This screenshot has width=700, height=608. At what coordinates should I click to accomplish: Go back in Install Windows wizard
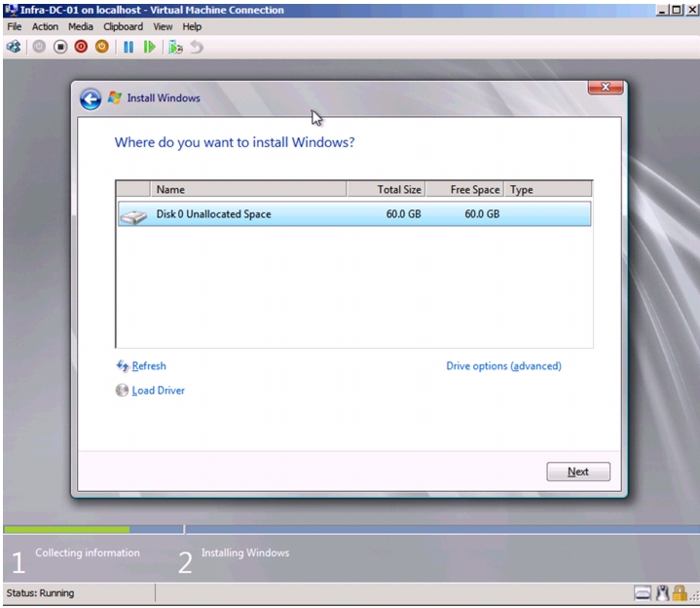pyautogui.click(x=91, y=98)
